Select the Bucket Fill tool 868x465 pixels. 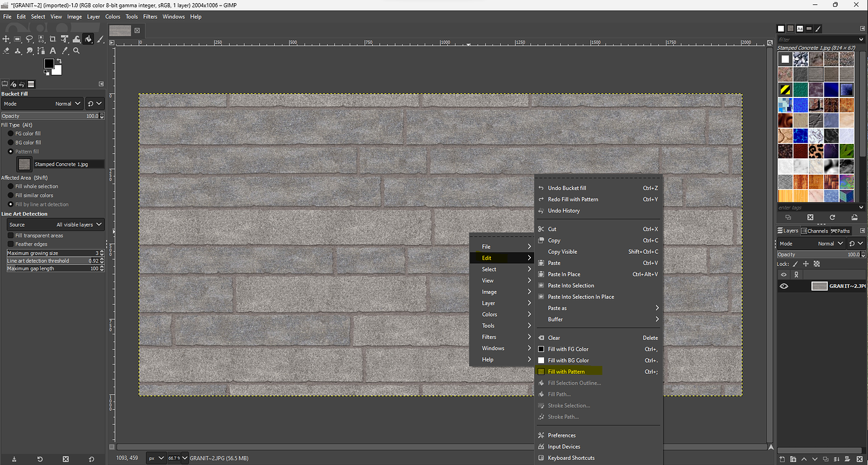coord(88,40)
